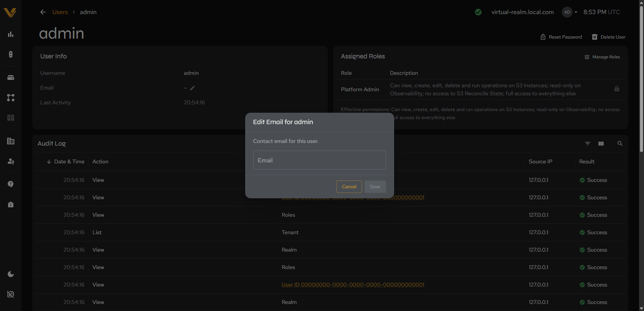Click the page vertical scrollbar

(641, 79)
